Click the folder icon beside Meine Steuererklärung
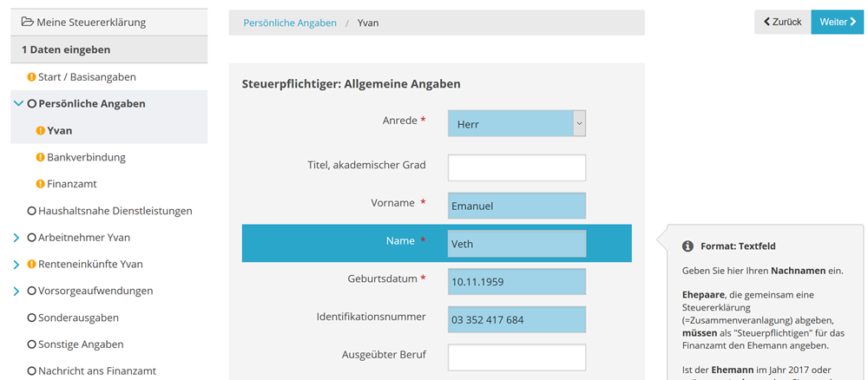The height and width of the screenshot is (380, 868). (27, 23)
